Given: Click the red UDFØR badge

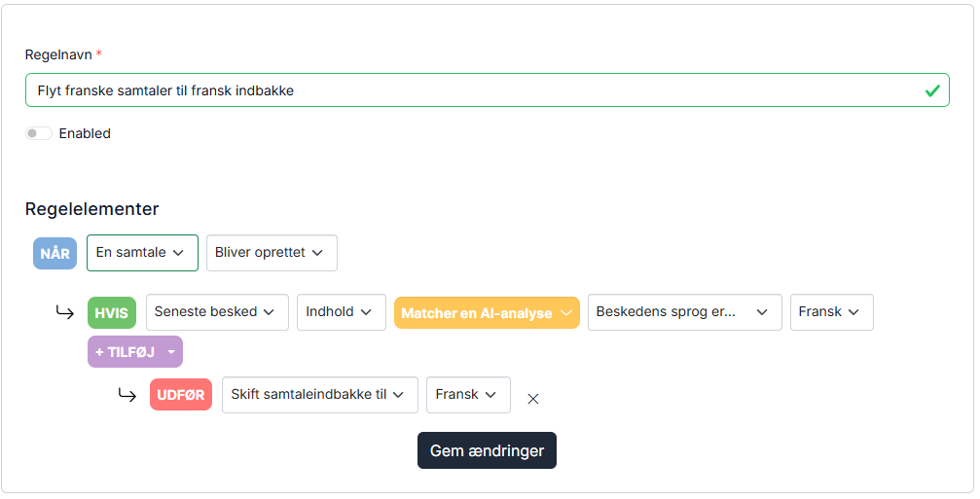Looking at the screenshot, I should click(181, 395).
